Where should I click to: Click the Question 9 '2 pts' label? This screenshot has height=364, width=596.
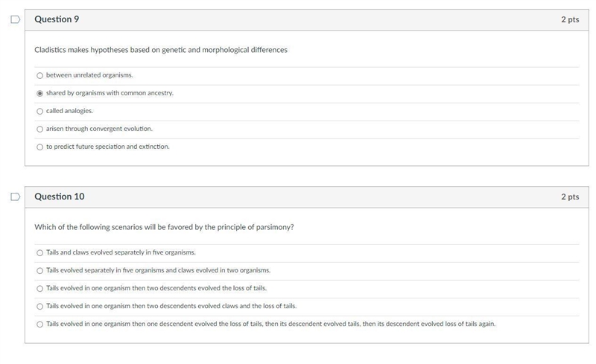point(570,19)
